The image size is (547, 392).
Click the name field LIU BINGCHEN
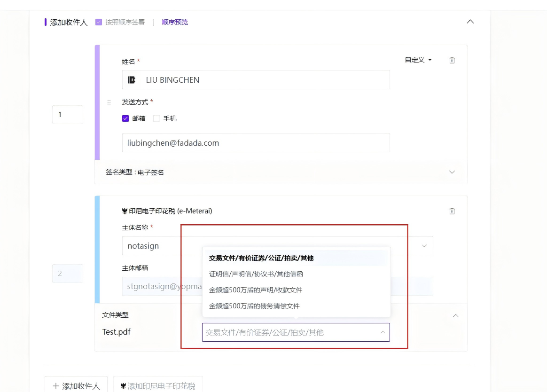coord(256,80)
